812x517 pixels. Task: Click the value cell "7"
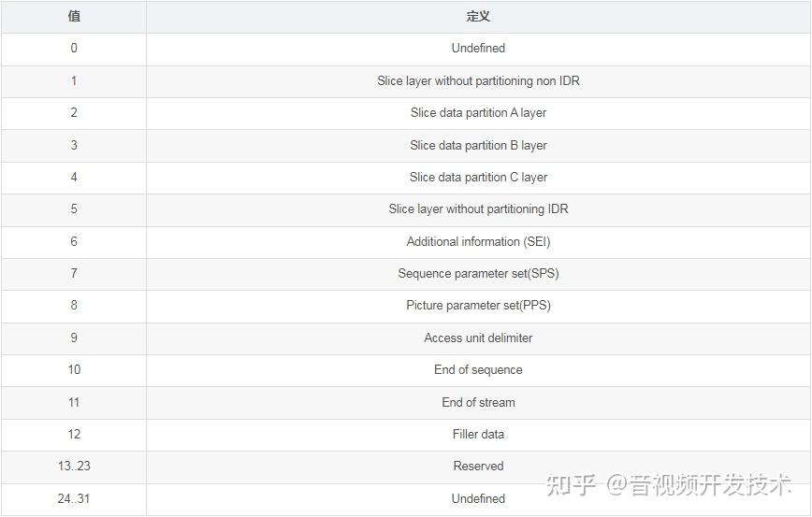(74, 274)
